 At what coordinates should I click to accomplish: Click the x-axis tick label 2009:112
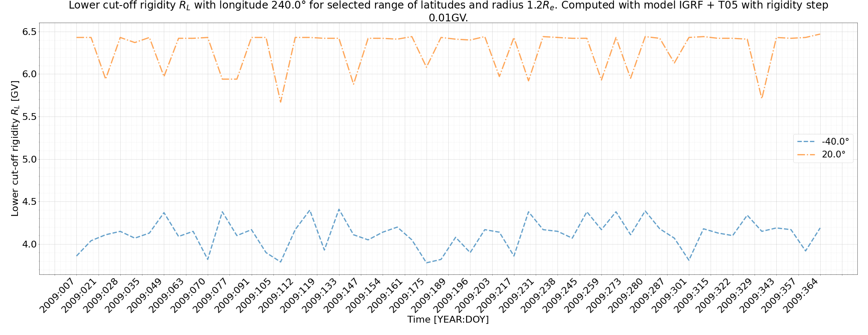[276, 295]
